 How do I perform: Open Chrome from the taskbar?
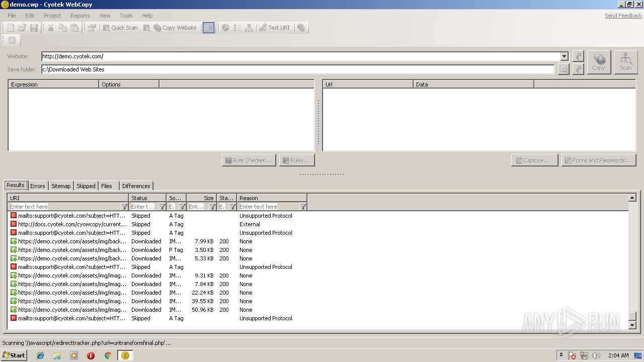tap(108, 355)
